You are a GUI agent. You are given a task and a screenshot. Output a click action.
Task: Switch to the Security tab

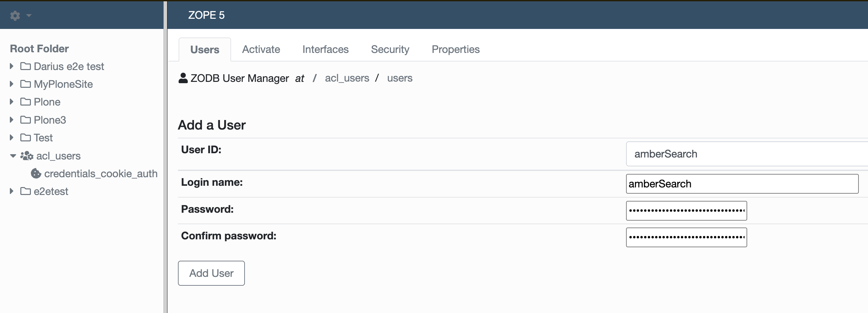390,50
